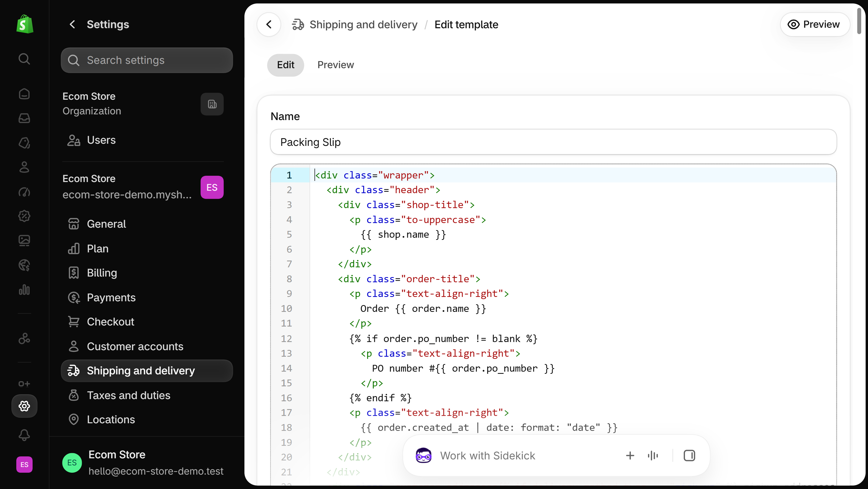Open Users in settings sidebar
868x489 pixels.
coord(147,140)
